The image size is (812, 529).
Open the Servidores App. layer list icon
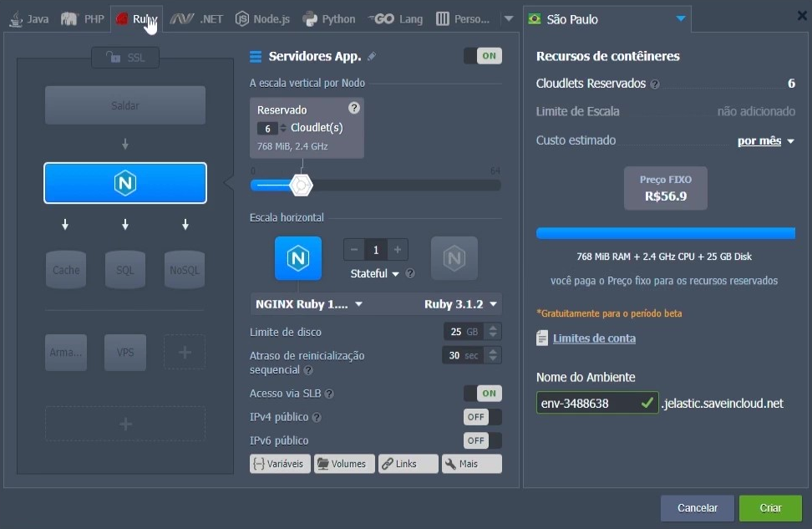coord(256,56)
